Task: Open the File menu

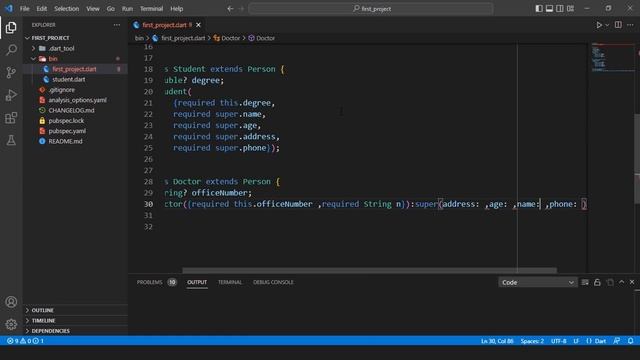Action: click(x=24, y=9)
